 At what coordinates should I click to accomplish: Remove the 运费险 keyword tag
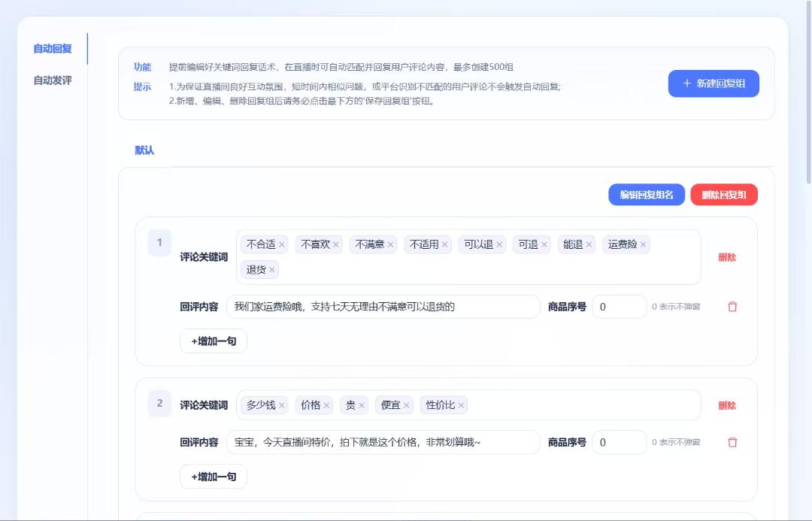click(643, 244)
